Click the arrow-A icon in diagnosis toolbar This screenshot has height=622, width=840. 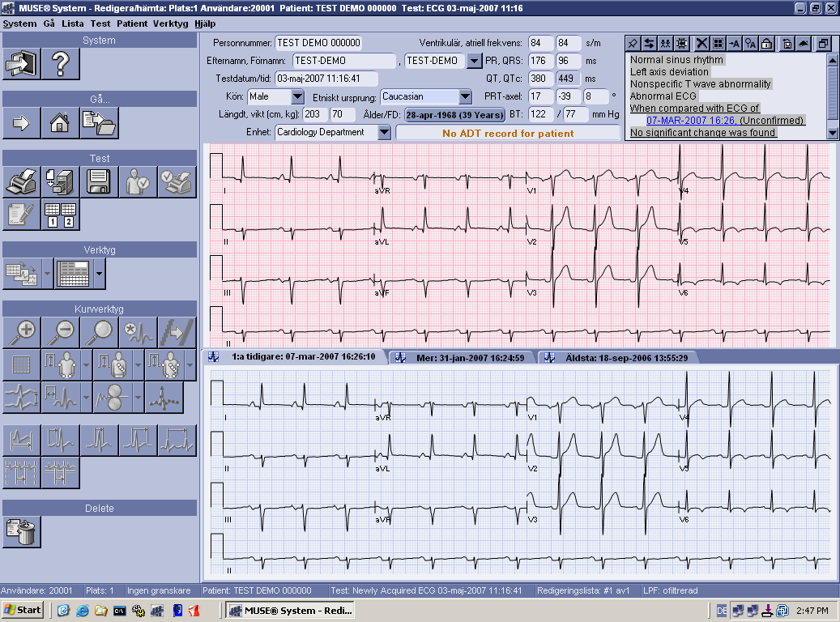[734, 44]
